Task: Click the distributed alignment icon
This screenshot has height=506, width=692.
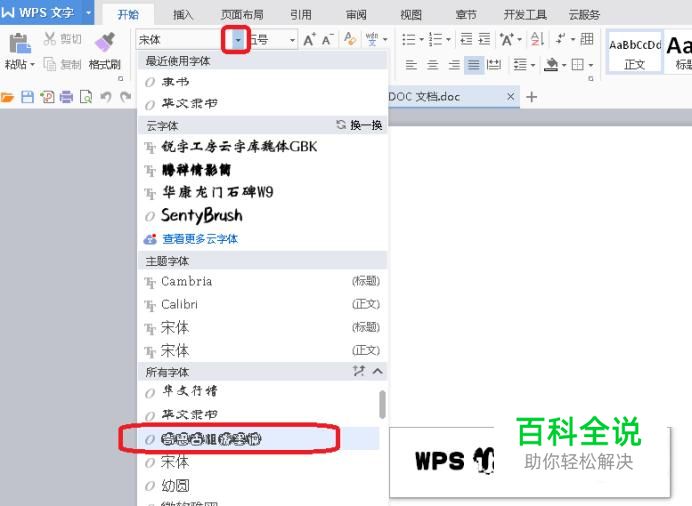Action: pos(493,65)
